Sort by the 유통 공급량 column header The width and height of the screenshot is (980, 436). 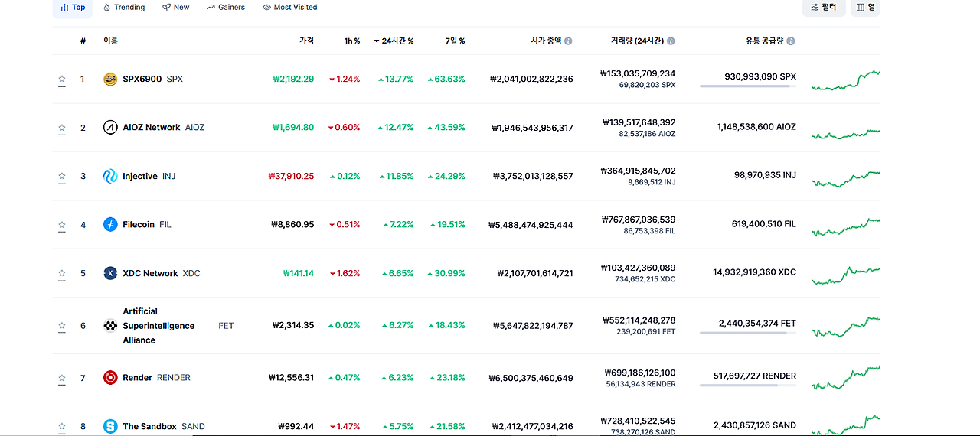pos(765,41)
